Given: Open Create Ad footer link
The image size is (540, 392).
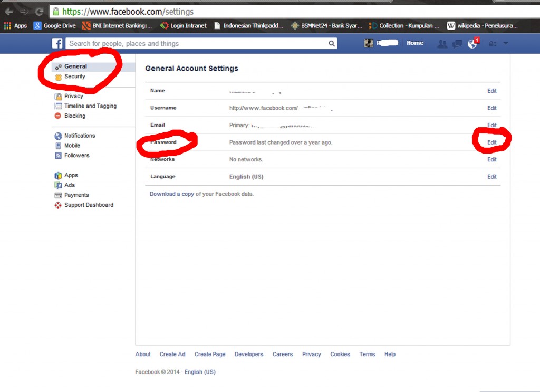Looking at the screenshot, I should tap(172, 354).
